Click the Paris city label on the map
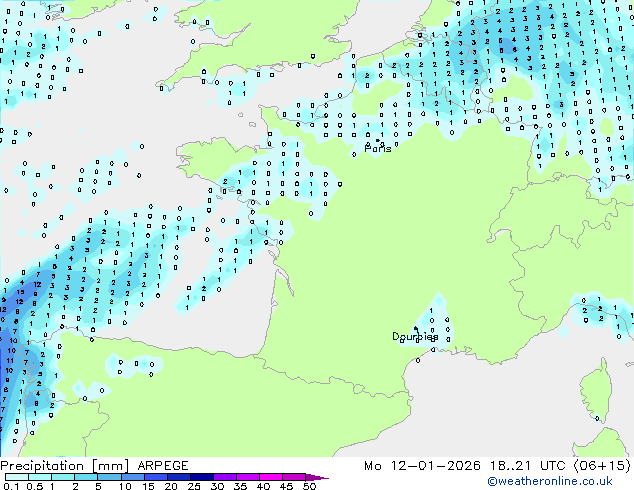 pyautogui.click(x=378, y=148)
